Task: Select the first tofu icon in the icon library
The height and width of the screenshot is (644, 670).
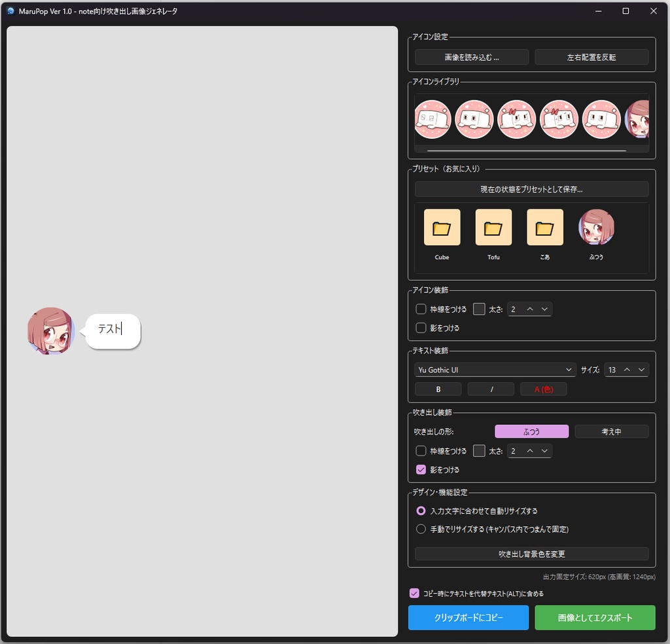Action: pyautogui.click(x=432, y=119)
